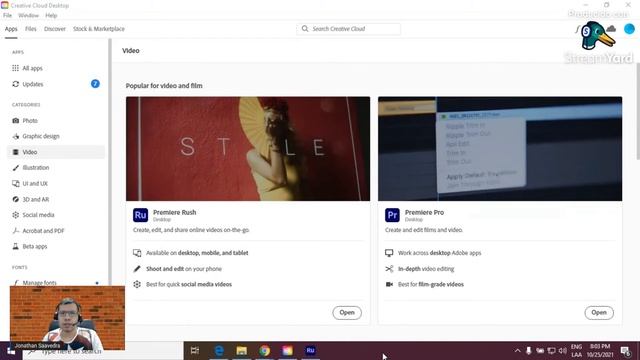Viewport: 640px width, 360px height.
Task: Open Google Chrome from the taskbar
Action: [264, 350]
